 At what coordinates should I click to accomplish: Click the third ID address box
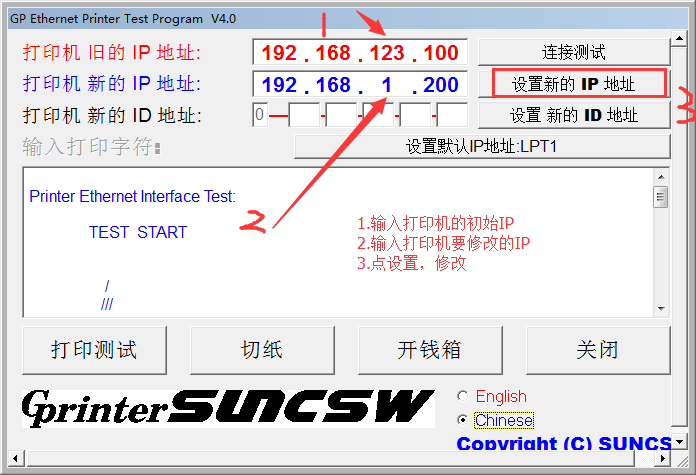coord(341,115)
